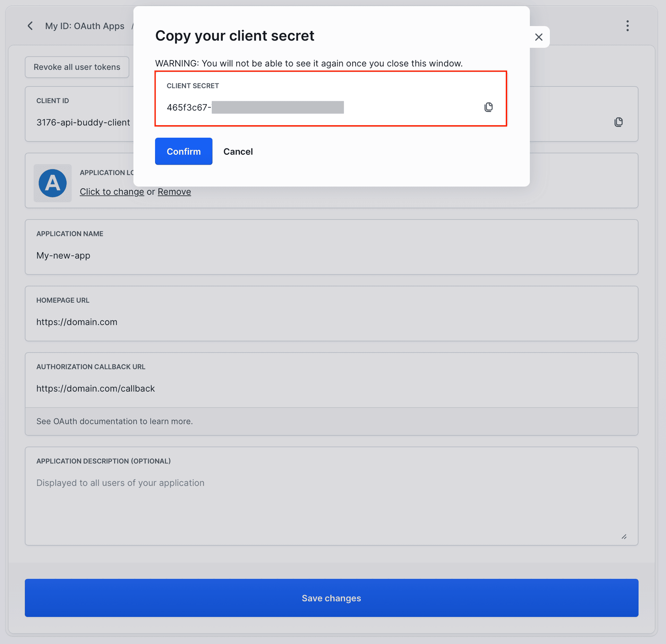
Task: Open the three-dot options menu
Action: point(627,26)
